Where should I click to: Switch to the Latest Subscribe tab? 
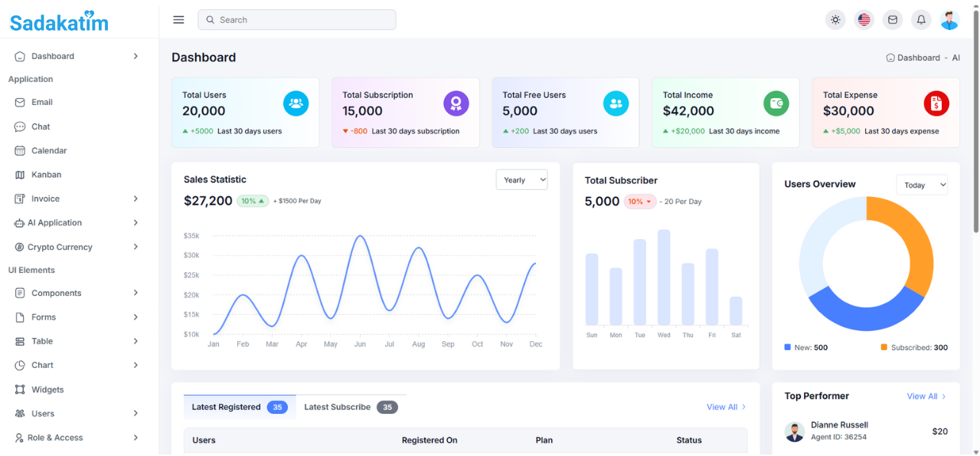click(350, 407)
